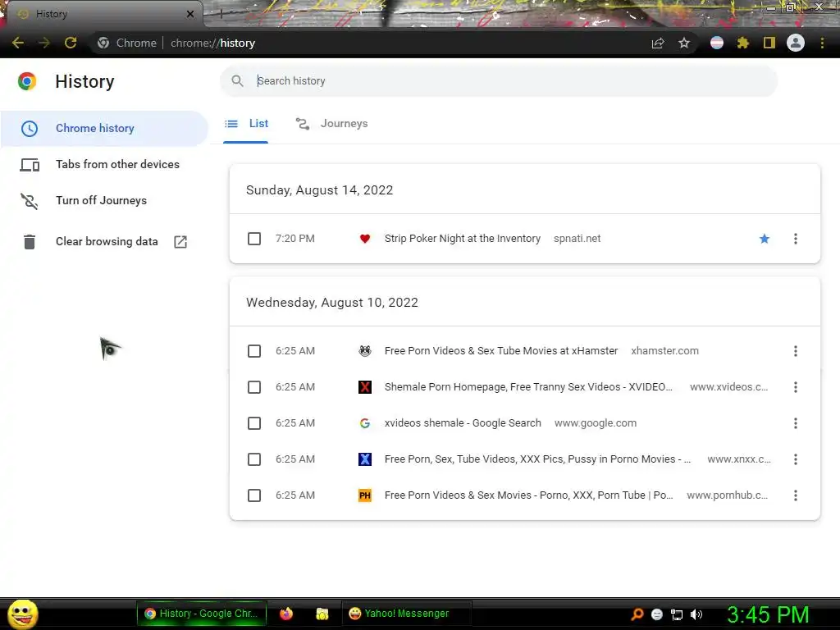Viewport: 840px width, 630px height.
Task: Check the pornhub entry checkbox
Action: coord(254,495)
